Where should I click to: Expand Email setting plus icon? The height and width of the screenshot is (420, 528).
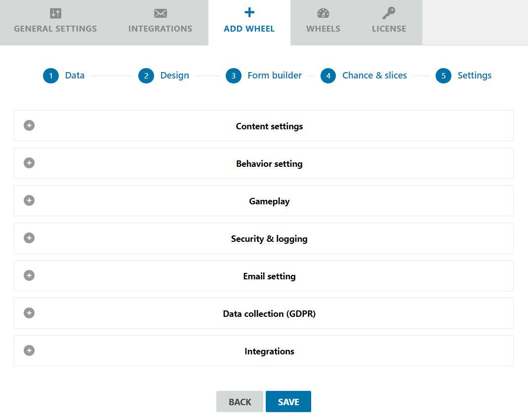(29, 275)
